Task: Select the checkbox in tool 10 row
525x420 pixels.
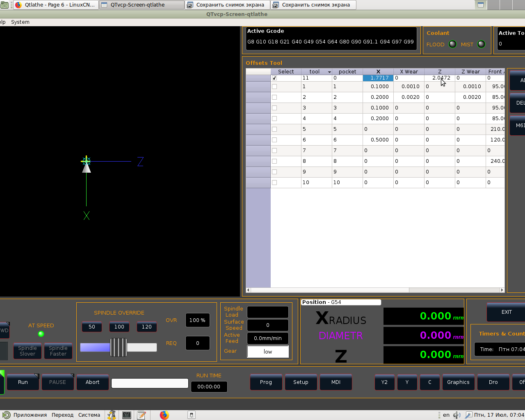Action: [274, 183]
